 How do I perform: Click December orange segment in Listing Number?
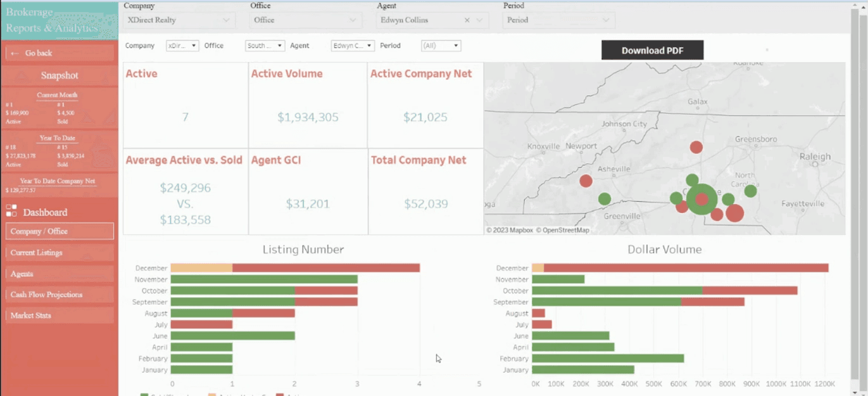201,268
